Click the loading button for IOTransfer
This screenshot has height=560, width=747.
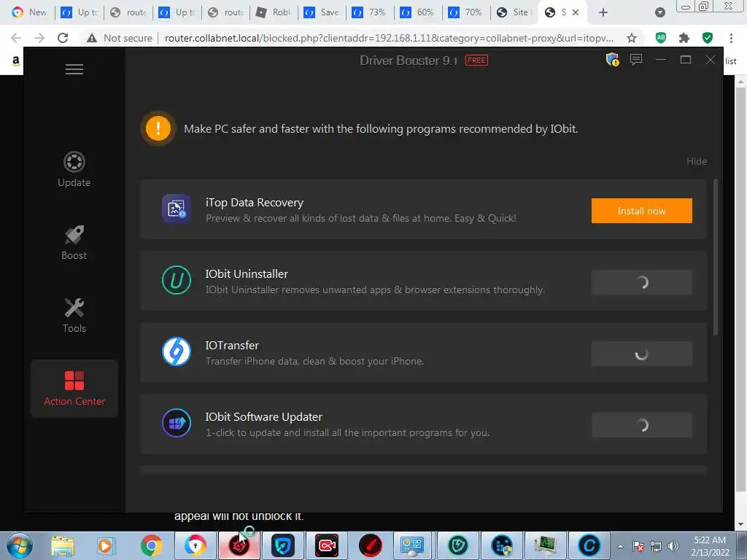[642, 354]
